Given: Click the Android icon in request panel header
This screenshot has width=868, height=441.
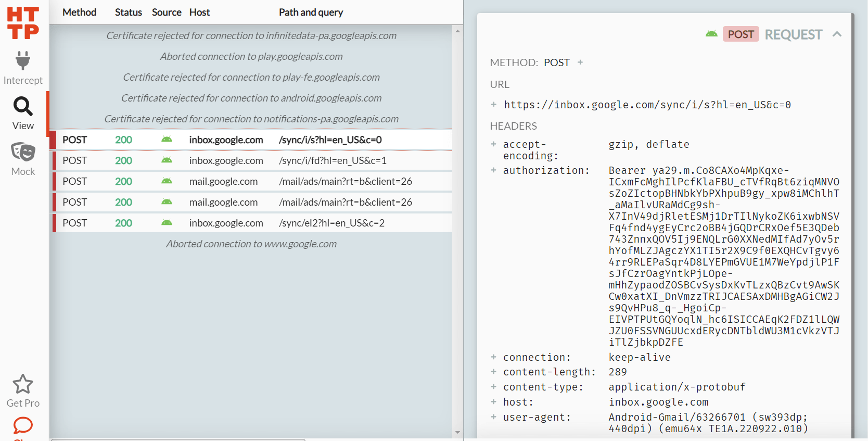Looking at the screenshot, I should pos(711,34).
